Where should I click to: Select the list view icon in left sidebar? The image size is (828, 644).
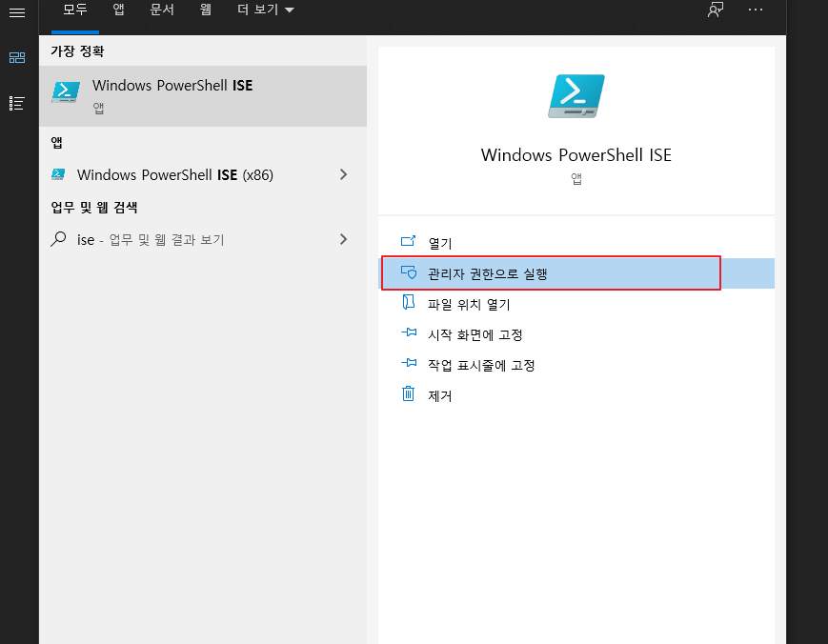17,103
